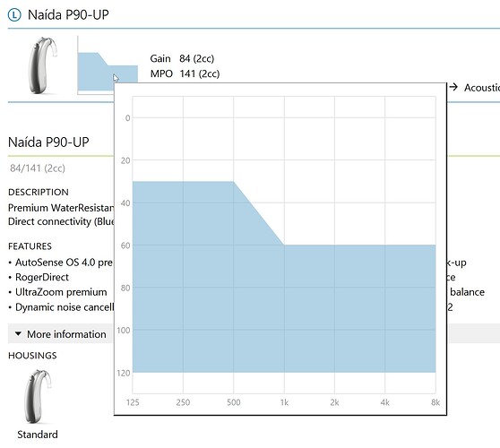Collapse the More information section
This screenshot has width=500, height=448.
click(x=61, y=334)
